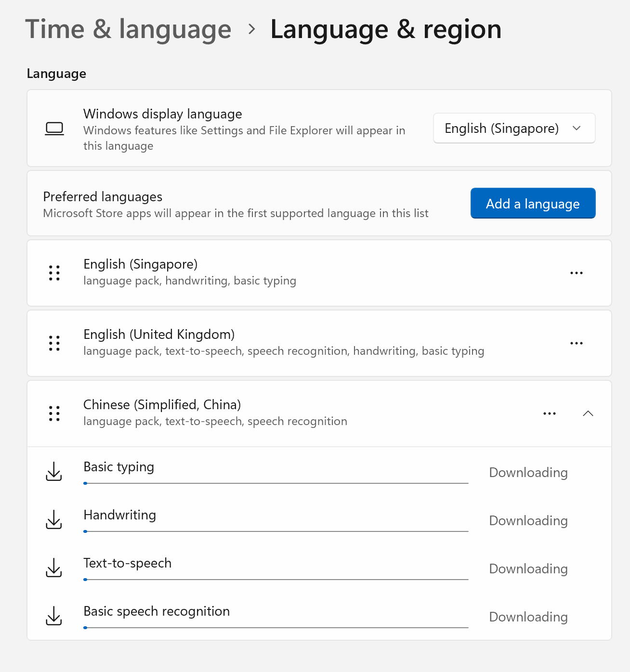Image resolution: width=630 pixels, height=672 pixels.
Task: Click Downloading status for Handwriting
Action: click(528, 521)
